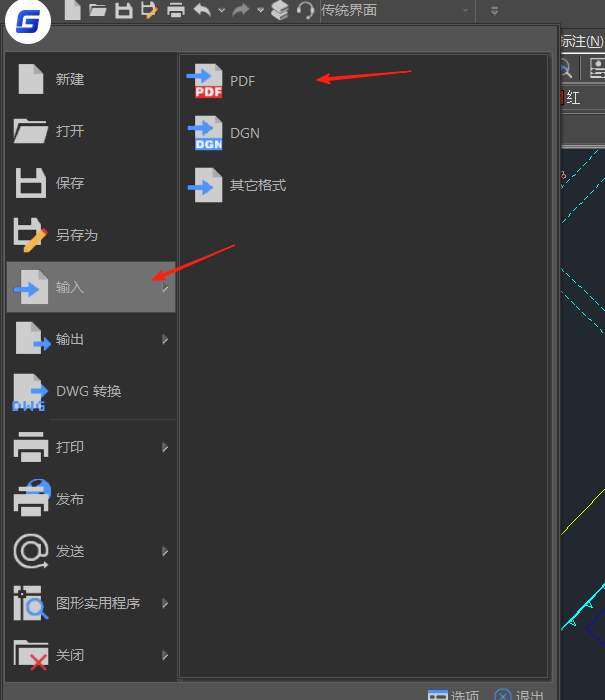Click the headset support icon in the toolbar
Screen dimensions: 605x700
point(306,10)
